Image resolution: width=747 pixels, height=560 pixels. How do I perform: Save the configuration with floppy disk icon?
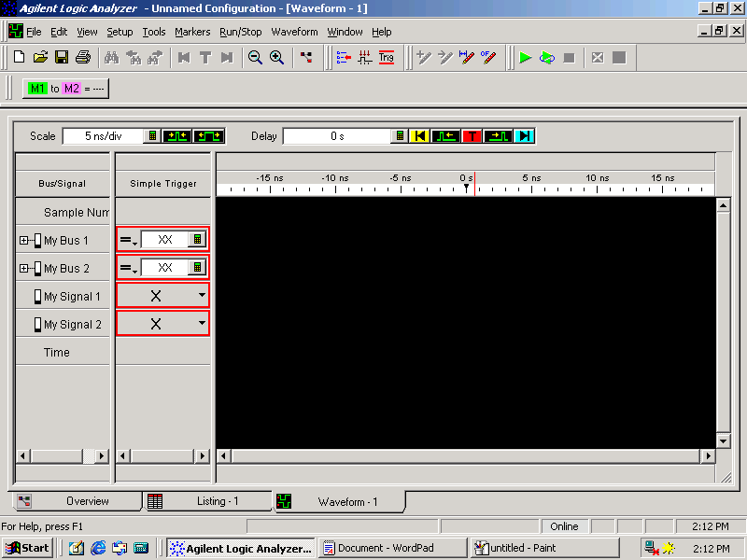(x=62, y=58)
